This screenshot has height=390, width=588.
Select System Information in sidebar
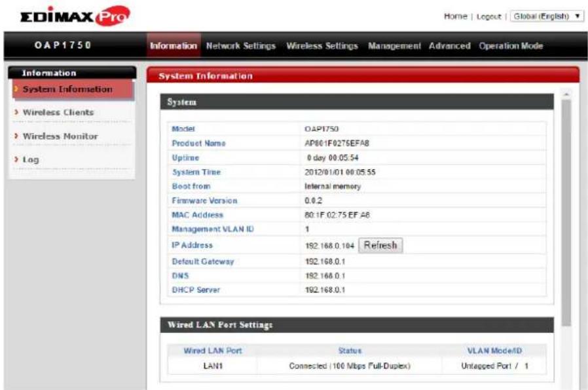(x=73, y=89)
